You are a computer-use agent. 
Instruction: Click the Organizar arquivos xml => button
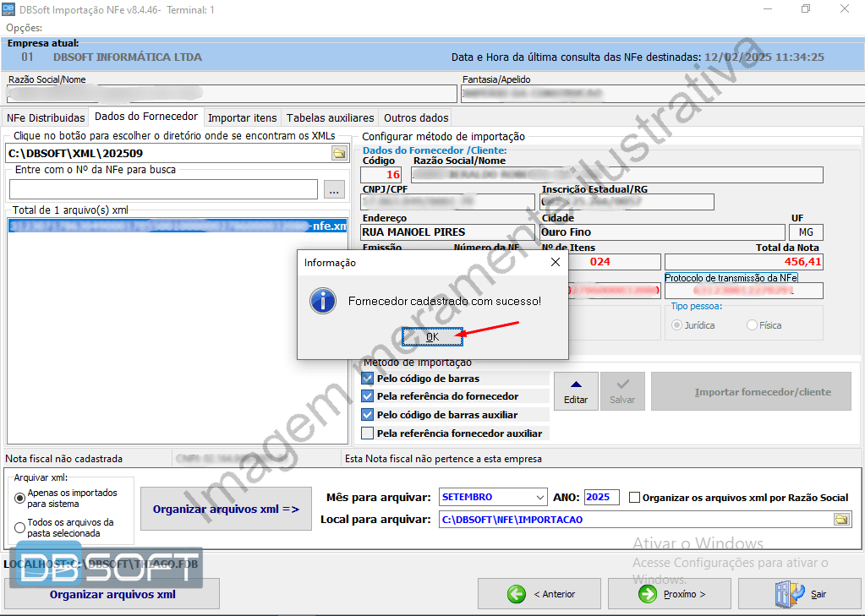click(226, 510)
